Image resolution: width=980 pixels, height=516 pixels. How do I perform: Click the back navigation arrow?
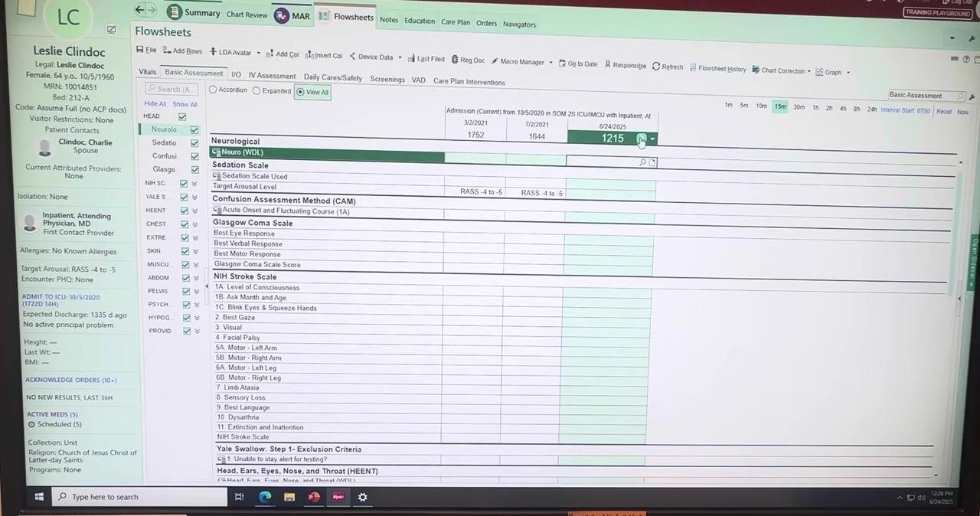tap(139, 10)
